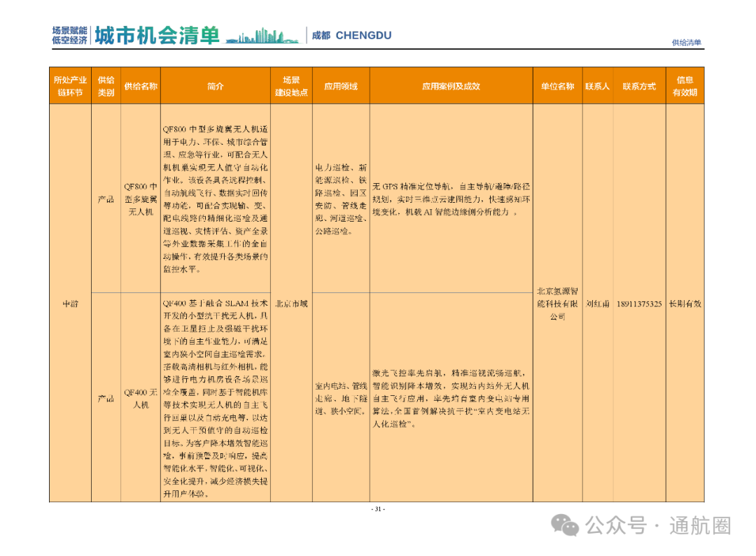
Task: Click QF800 中型多旋翼无人机 name cell
Action: tap(141, 199)
